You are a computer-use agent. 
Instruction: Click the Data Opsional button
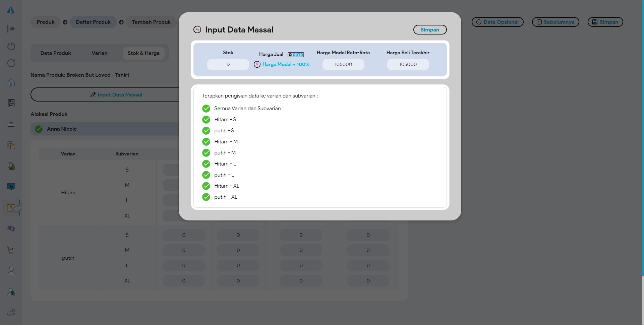pyautogui.click(x=497, y=22)
